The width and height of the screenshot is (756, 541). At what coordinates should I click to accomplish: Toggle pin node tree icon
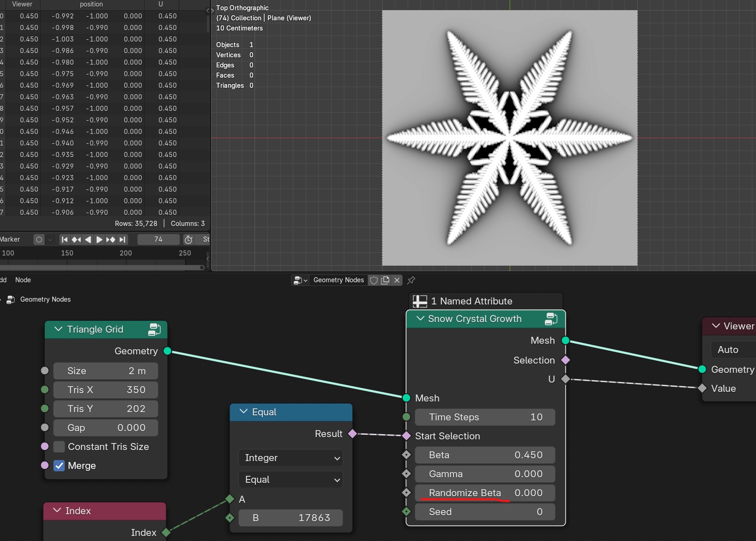pos(411,280)
